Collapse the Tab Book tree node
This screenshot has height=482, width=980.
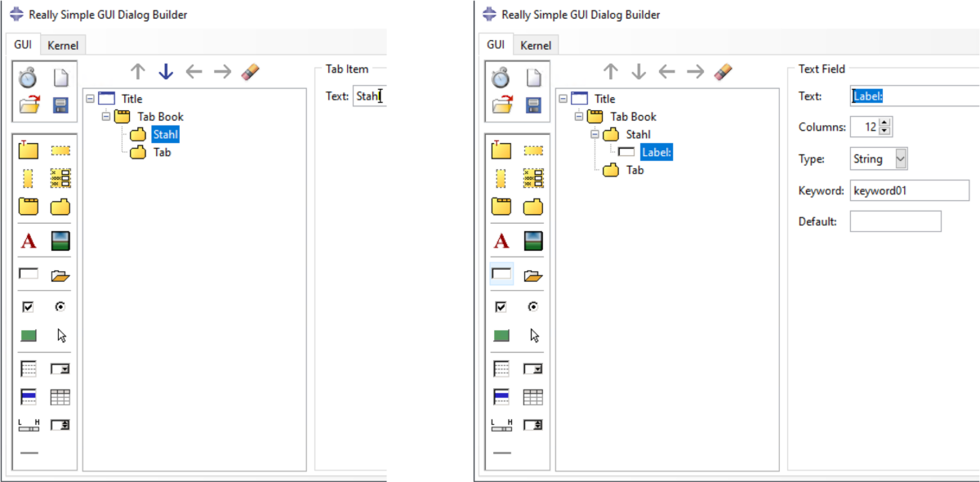[x=105, y=116]
